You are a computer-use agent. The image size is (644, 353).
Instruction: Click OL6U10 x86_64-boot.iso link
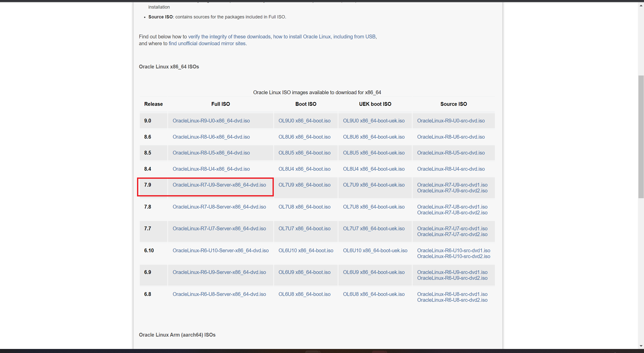click(306, 250)
